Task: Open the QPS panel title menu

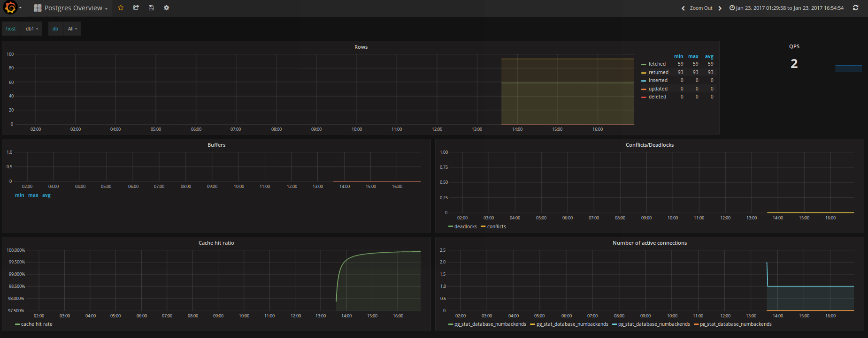Action: (794, 46)
